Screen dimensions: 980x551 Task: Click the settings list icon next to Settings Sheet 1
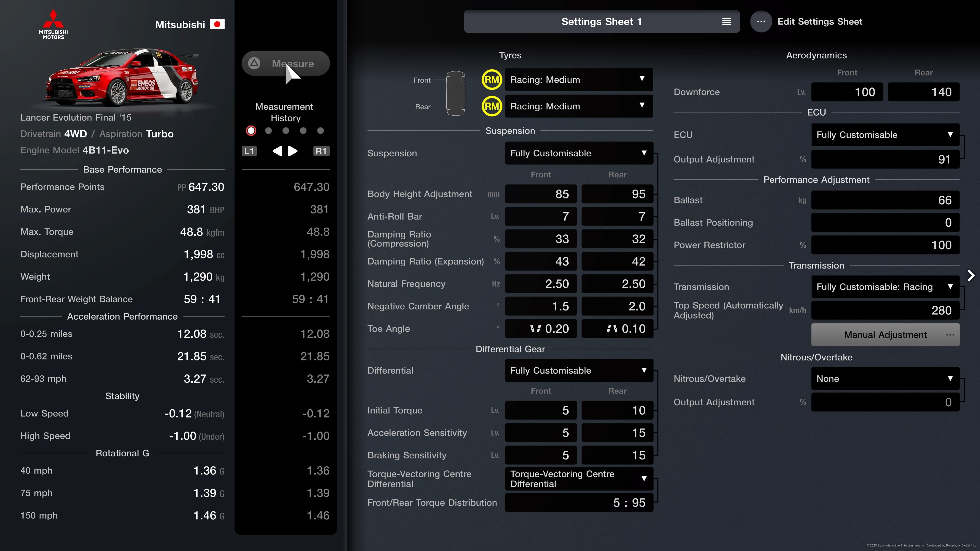pos(726,21)
